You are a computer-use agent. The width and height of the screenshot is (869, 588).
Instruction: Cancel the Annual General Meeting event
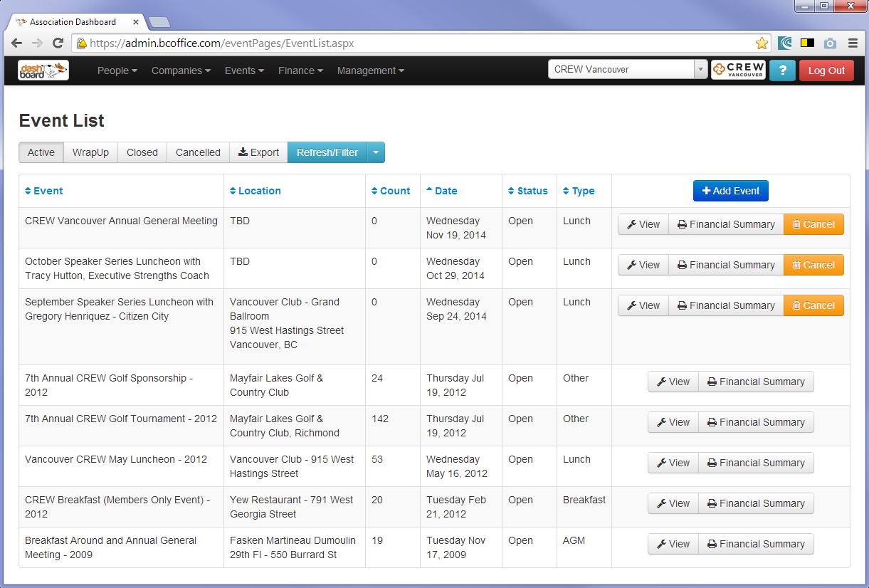[813, 224]
